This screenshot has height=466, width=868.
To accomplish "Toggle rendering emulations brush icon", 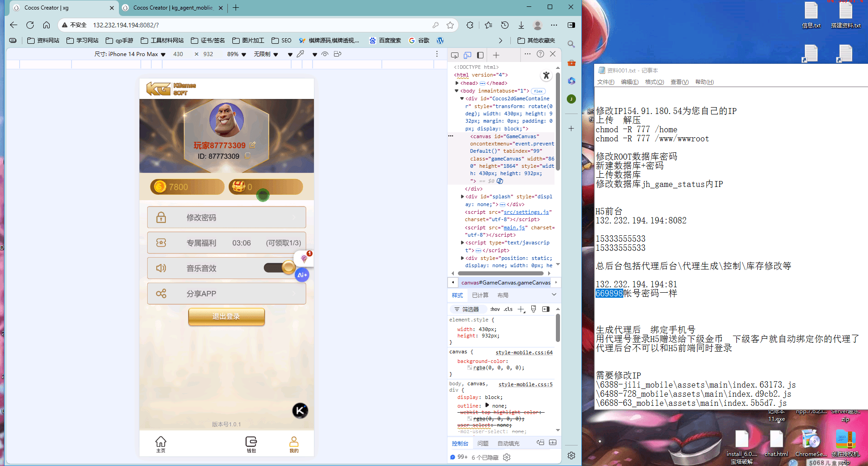I will point(534,309).
